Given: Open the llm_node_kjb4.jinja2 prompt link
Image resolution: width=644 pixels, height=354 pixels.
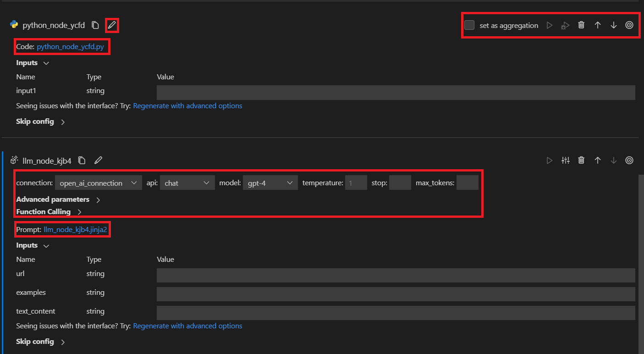Looking at the screenshot, I should [x=75, y=230].
